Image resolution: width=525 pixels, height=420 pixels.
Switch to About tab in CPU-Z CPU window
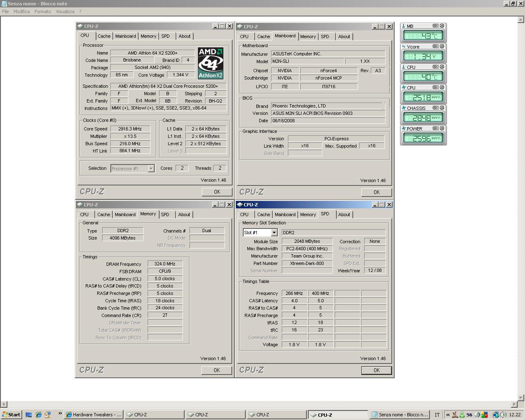coord(185,36)
